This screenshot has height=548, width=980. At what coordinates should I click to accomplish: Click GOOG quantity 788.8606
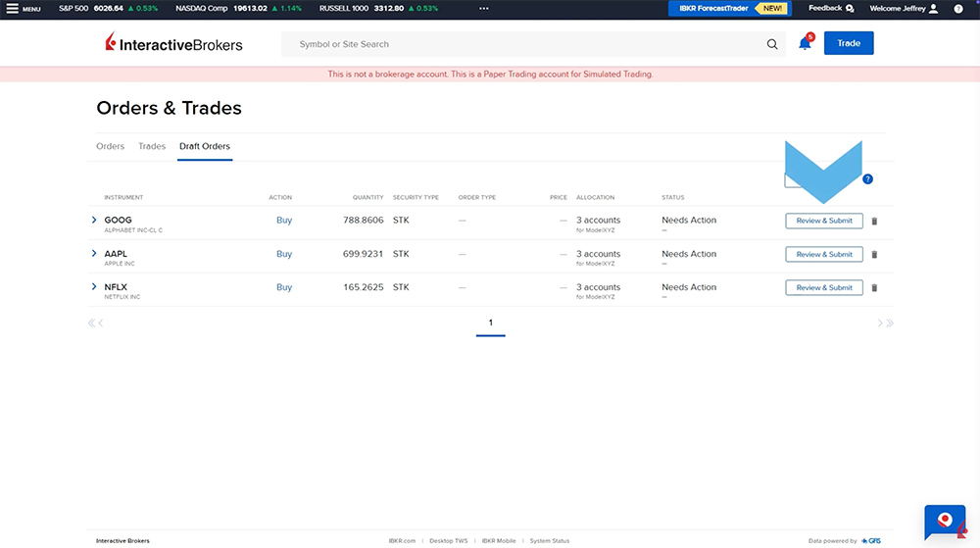click(x=364, y=220)
